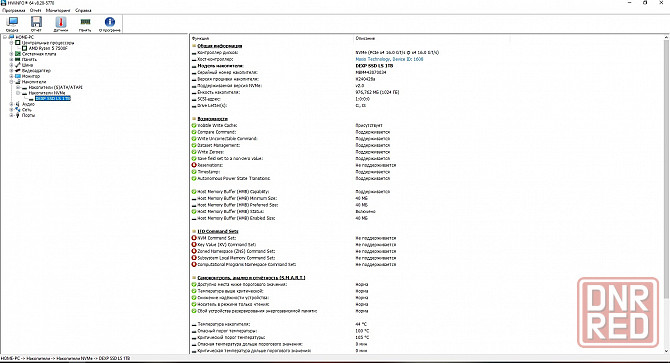Click the Контроллер дисков row label
The image size is (670, 363).
tap(218, 53)
